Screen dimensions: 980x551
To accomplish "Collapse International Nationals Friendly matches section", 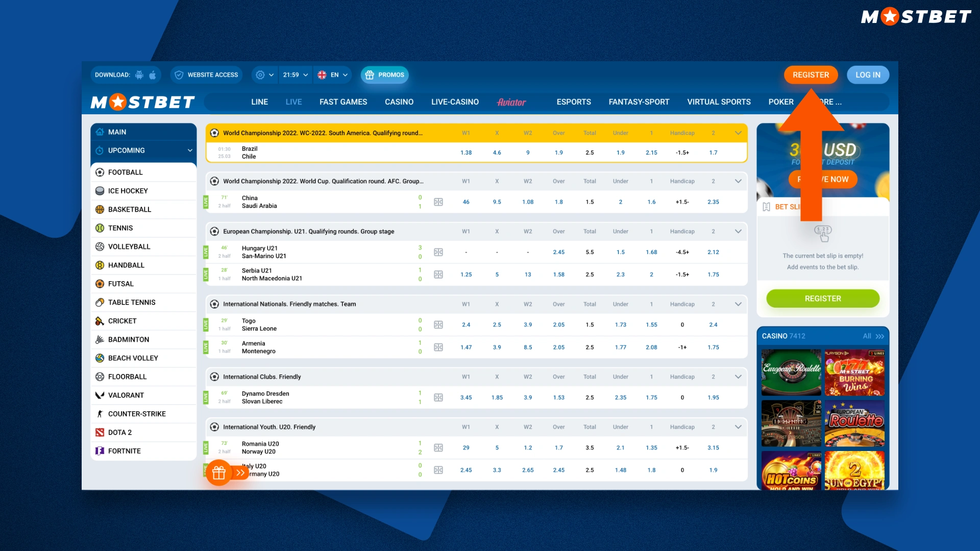I will coord(738,304).
